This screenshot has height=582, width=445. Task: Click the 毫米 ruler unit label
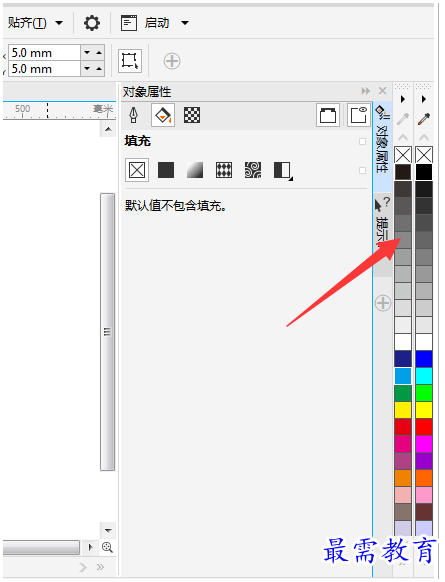point(103,109)
